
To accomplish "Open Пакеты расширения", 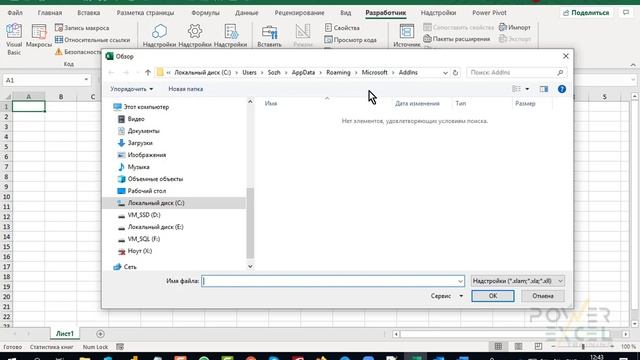I will tap(456, 39).
